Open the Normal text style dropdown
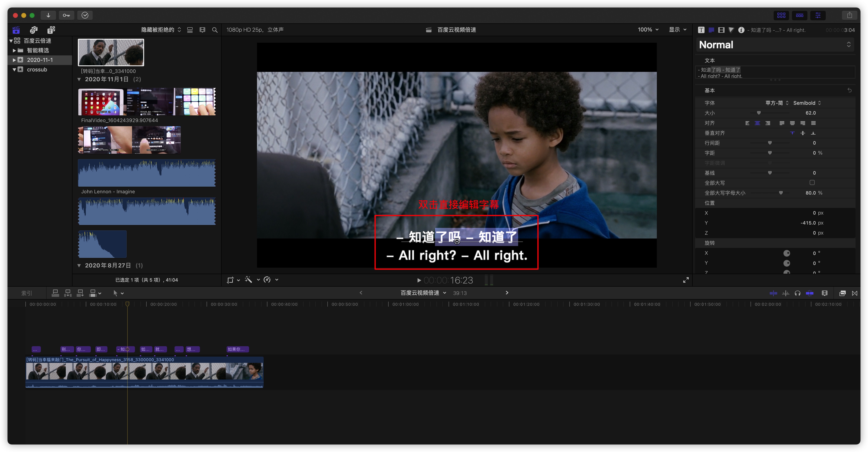Viewport: 868px width, 452px height. 775,45
